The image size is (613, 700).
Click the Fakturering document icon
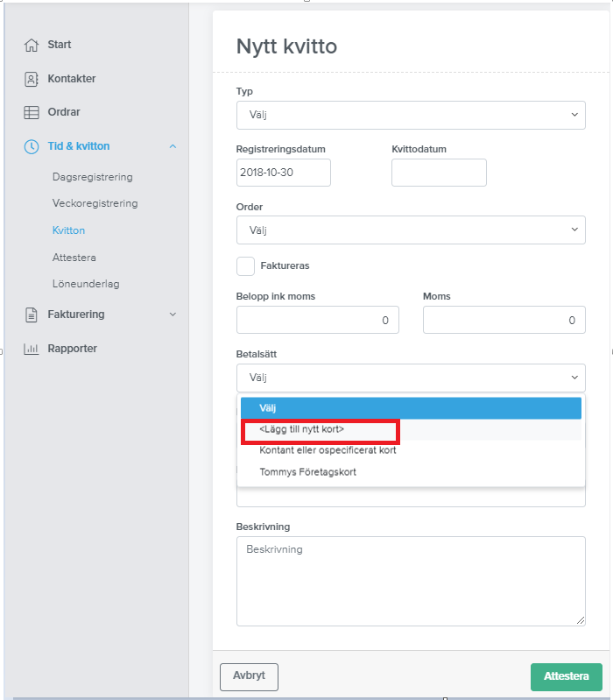(x=32, y=315)
